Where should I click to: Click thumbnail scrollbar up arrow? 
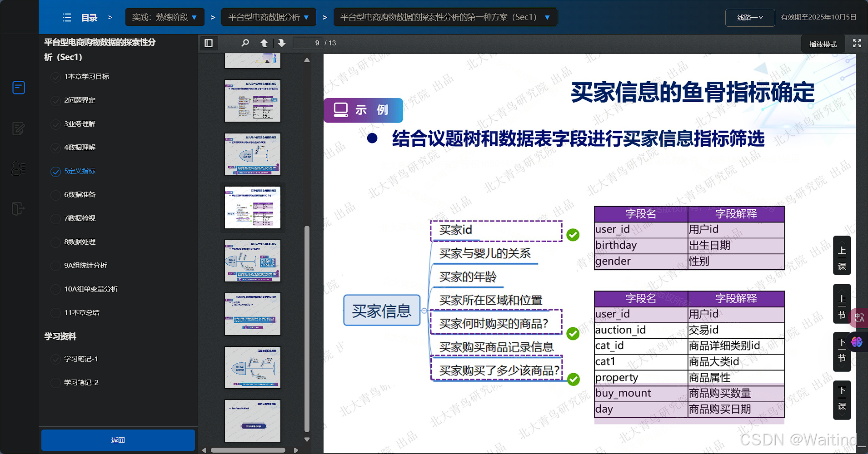[x=307, y=60]
